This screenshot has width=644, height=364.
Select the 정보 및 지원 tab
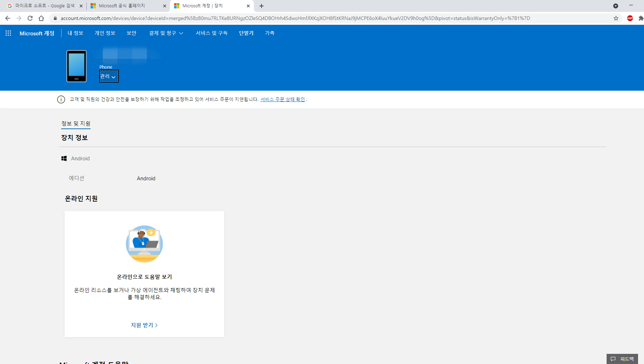tap(76, 124)
